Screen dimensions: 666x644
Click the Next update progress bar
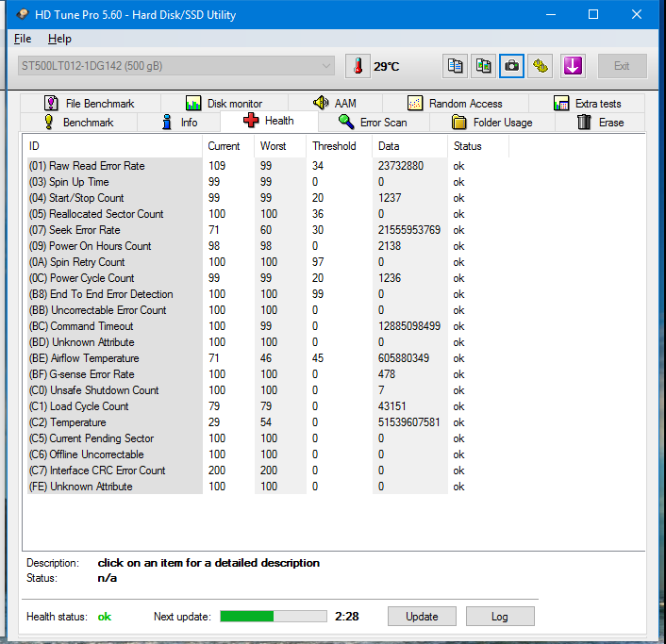tap(274, 617)
